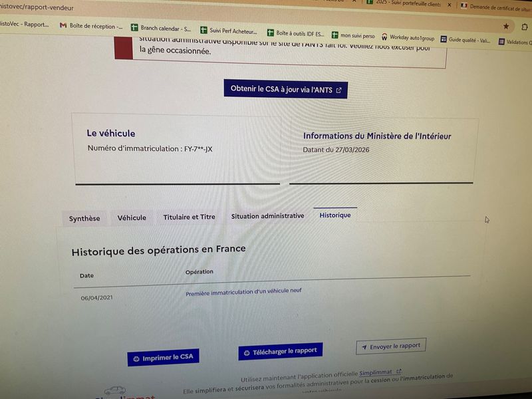Click the external link icon on the ANTS button
The height and width of the screenshot is (399, 532).
tap(338, 90)
